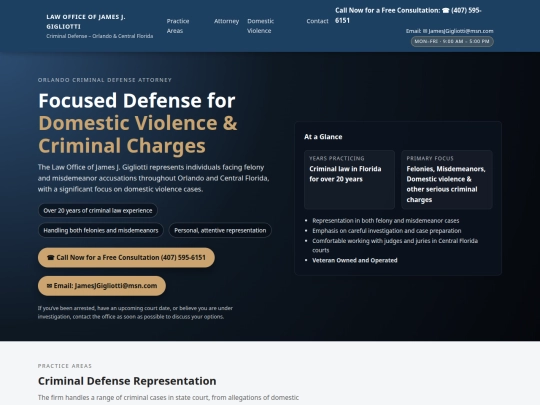540x405 pixels.
Task: Click the At a Glance heading
Action: [x=323, y=137]
